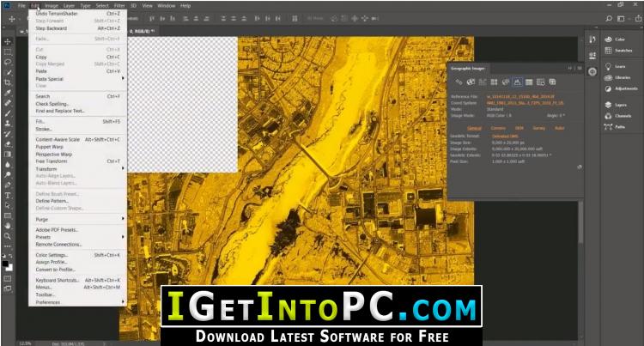Open the Help menu
This screenshot has height=346, width=644.
[x=185, y=6]
